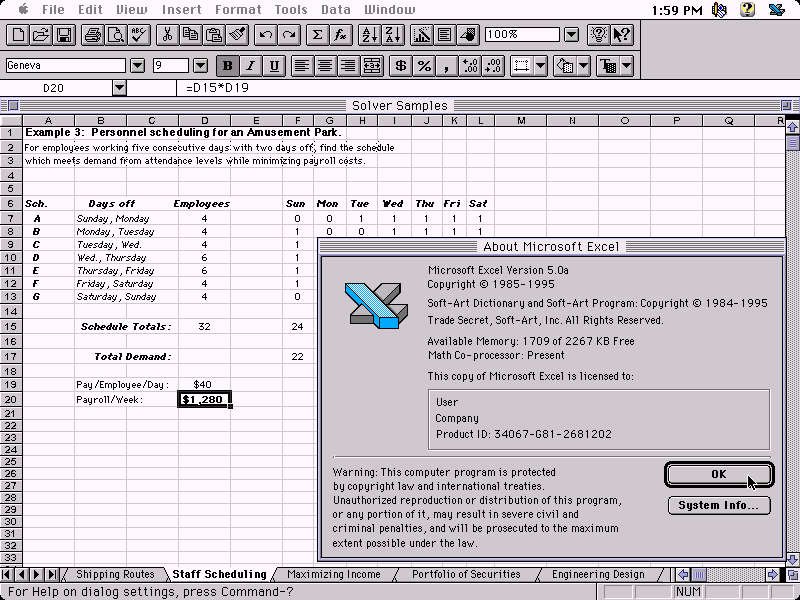The height and width of the screenshot is (600, 800).
Task: Open the TipWizard lightbulb
Action: point(598,35)
